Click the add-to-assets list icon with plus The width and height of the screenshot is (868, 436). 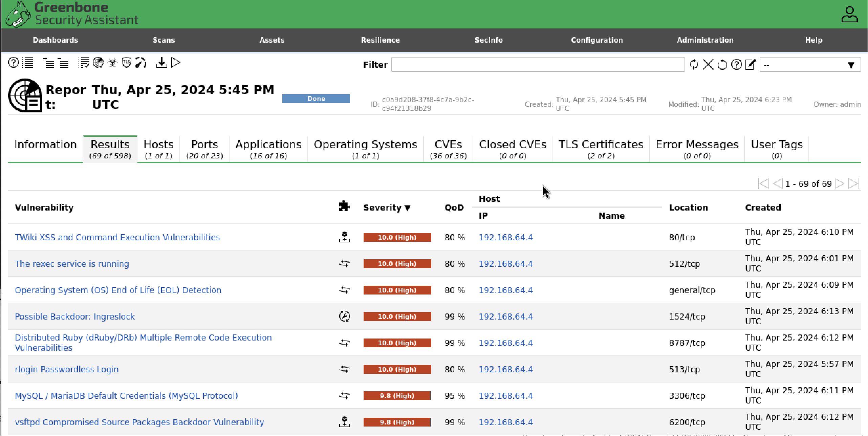coord(49,63)
